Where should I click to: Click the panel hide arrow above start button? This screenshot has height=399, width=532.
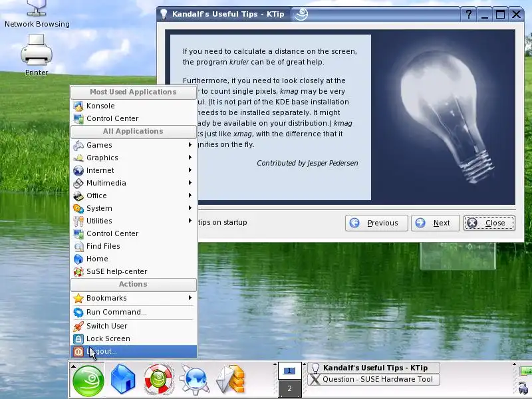(x=73, y=366)
